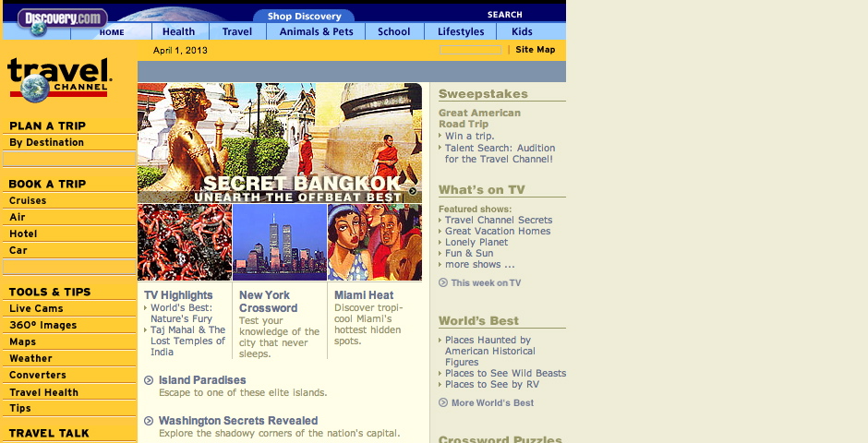The image size is (868, 443).
Task: Click the SEARCH label in header
Action: (504, 15)
